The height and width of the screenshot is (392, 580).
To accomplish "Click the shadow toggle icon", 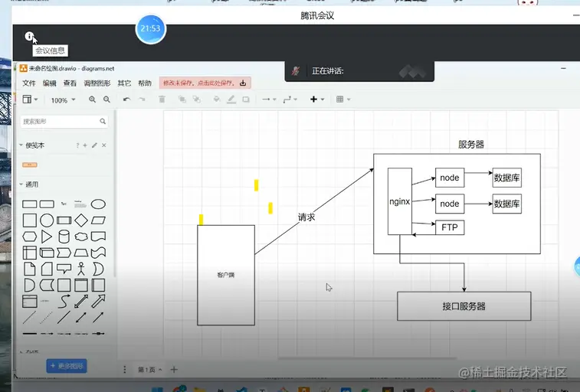I will [246, 99].
